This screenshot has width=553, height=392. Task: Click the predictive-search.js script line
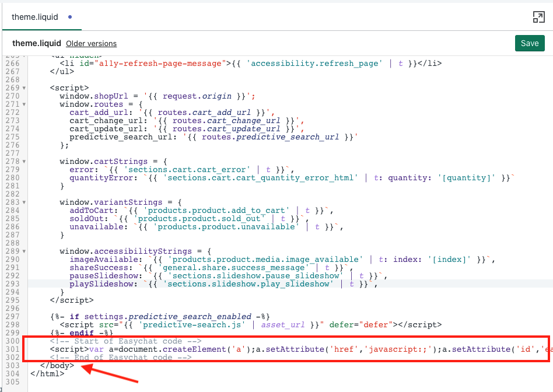tap(251, 325)
